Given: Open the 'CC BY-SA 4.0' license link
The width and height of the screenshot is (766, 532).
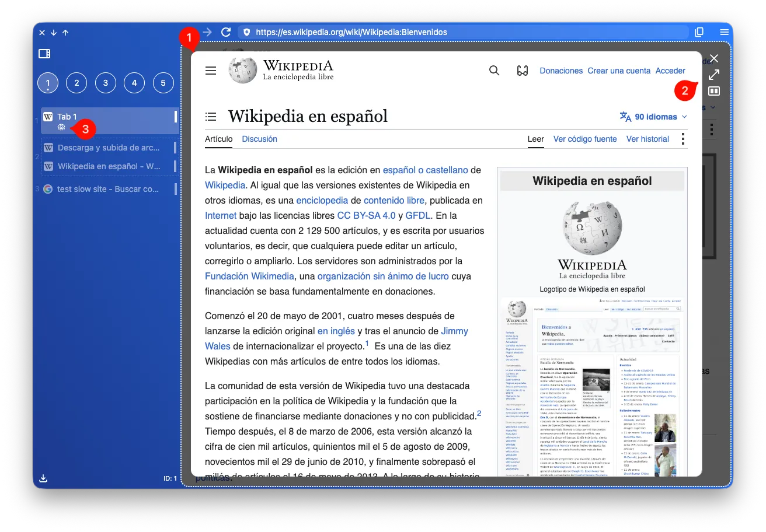Looking at the screenshot, I should (x=367, y=216).
